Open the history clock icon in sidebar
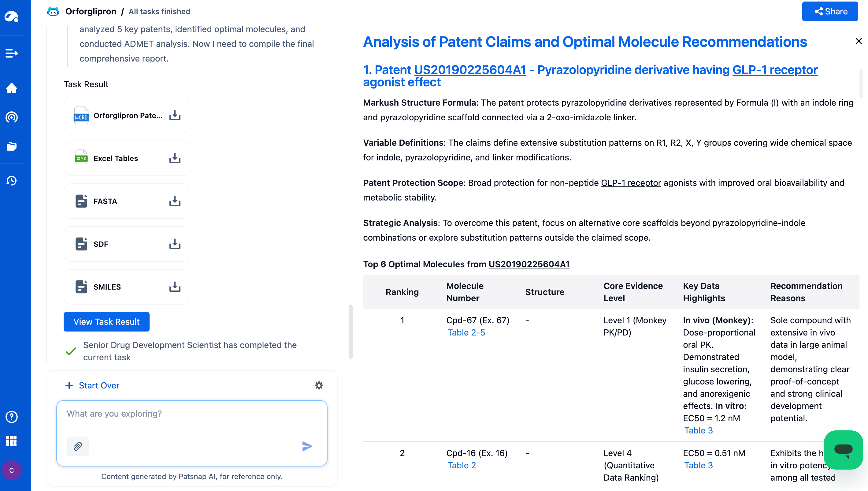The width and height of the screenshot is (868, 491). pyautogui.click(x=12, y=180)
